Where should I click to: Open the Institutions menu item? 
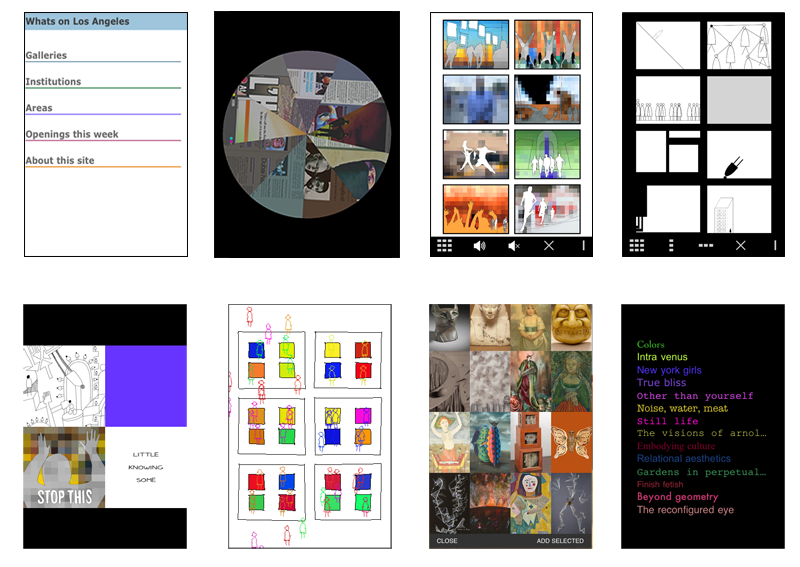point(54,82)
